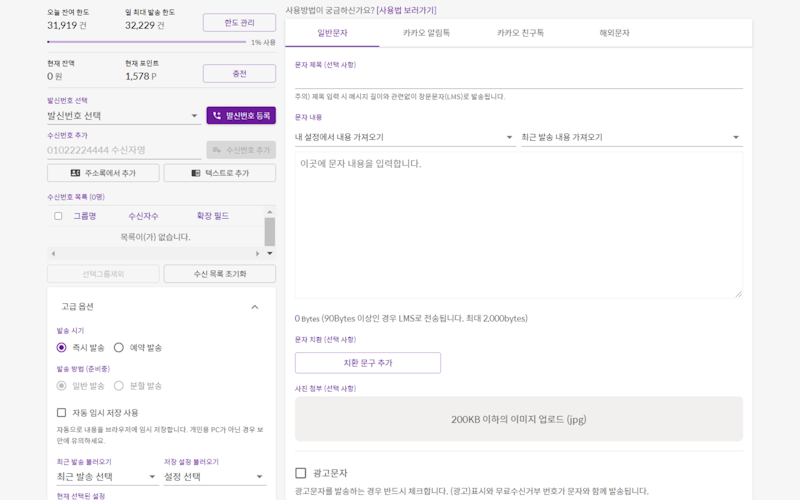Open 내 설정에서 내용 가져오기 dropdown
Screen dimensions: 800x500
pos(404,137)
